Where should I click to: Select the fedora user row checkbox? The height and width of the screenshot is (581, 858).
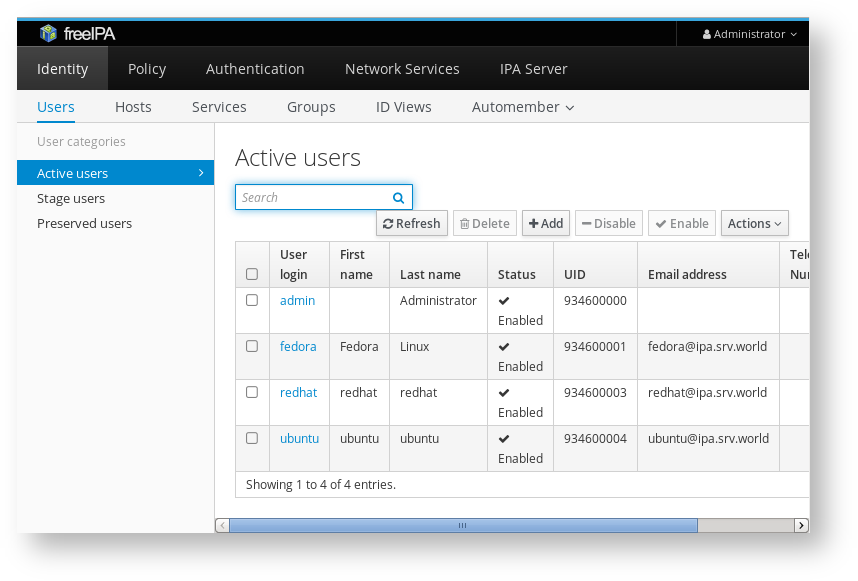point(252,346)
